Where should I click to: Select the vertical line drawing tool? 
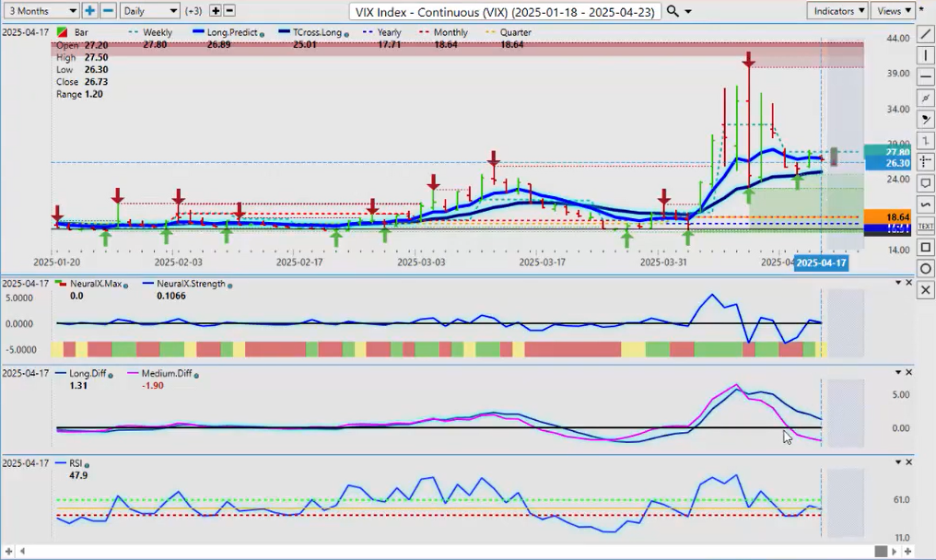click(x=926, y=55)
